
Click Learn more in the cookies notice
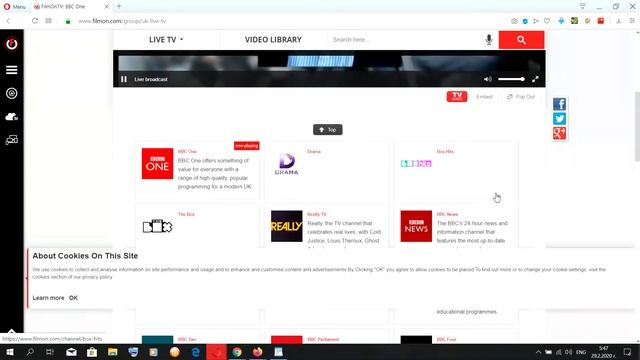pos(48,298)
